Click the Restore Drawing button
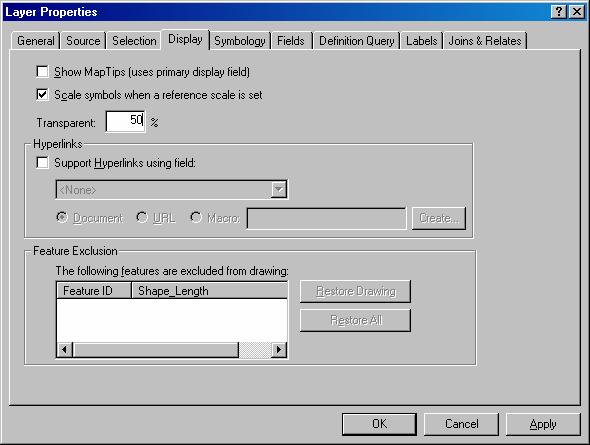This screenshot has width=590, height=445. [x=355, y=291]
